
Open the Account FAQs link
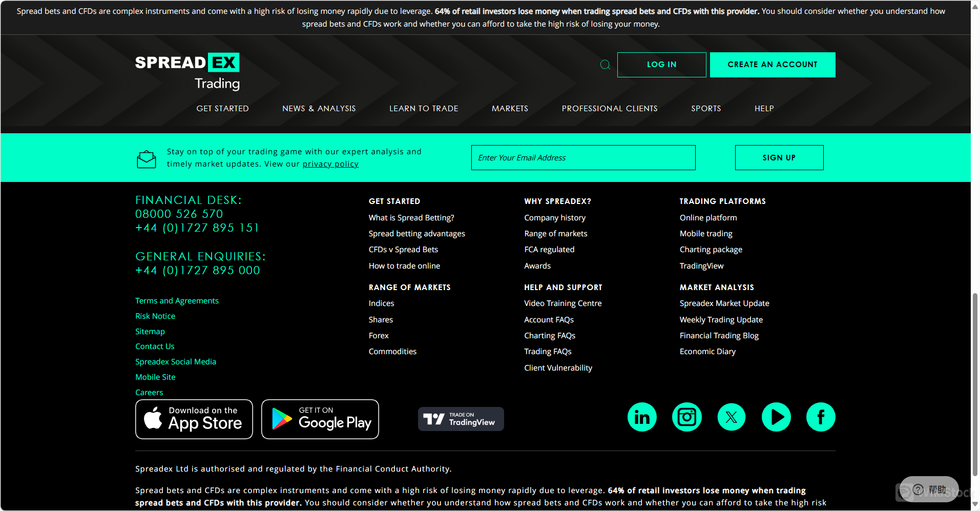[549, 320]
